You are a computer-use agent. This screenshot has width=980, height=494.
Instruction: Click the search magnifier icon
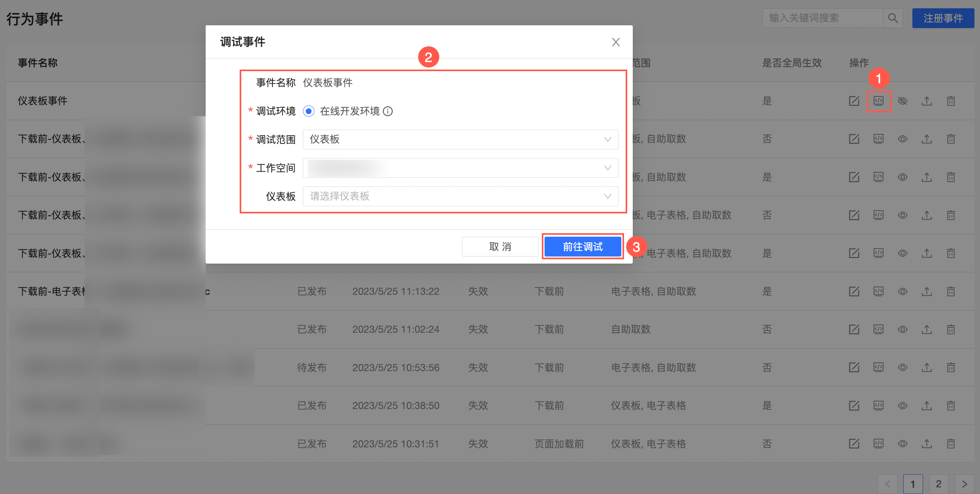(893, 18)
